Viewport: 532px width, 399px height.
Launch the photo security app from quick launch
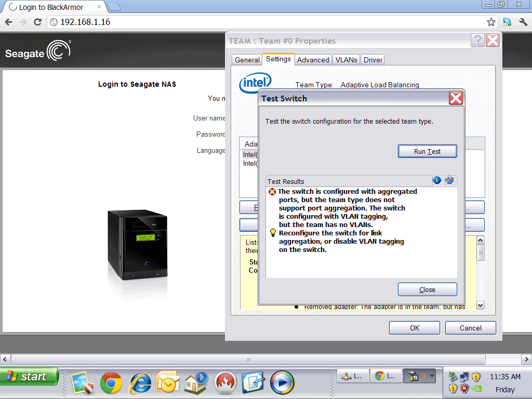pos(83,383)
